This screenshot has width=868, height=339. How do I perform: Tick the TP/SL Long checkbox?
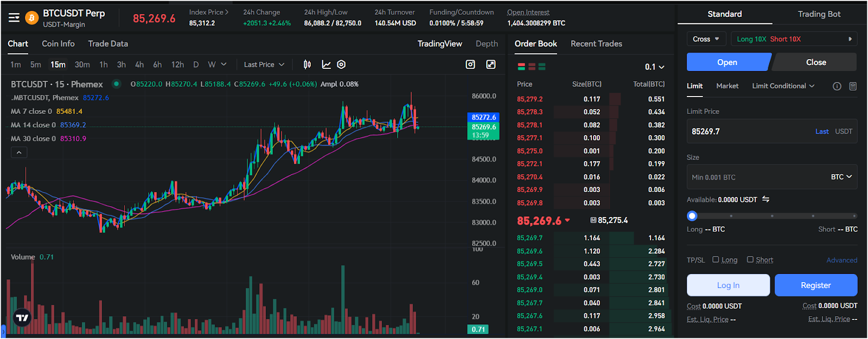tap(716, 260)
